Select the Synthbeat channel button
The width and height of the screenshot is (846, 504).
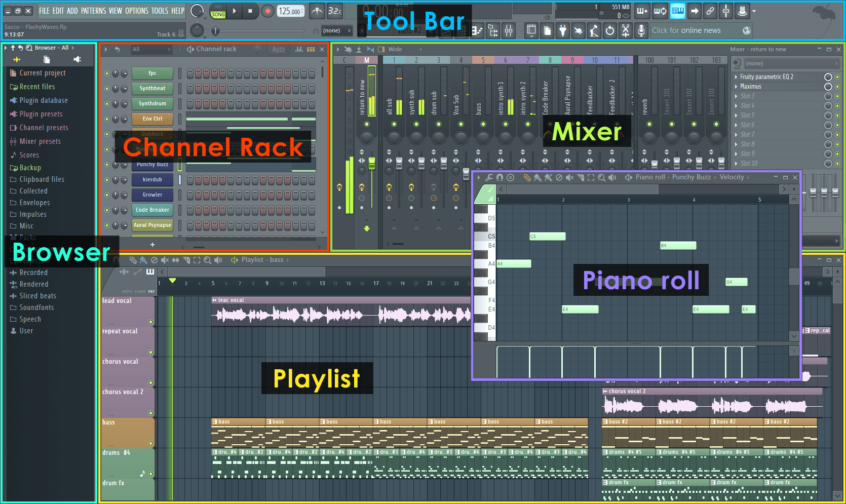pyautogui.click(x=152, y=88)
